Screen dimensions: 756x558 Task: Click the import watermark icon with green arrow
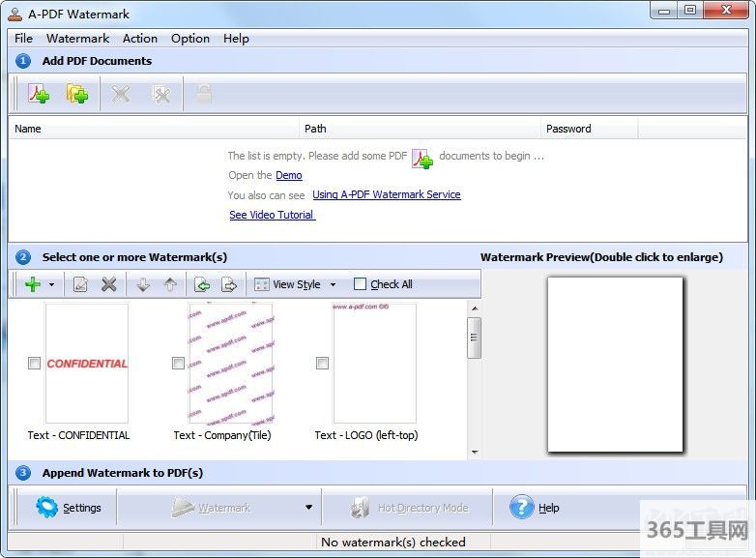[202, 284]
